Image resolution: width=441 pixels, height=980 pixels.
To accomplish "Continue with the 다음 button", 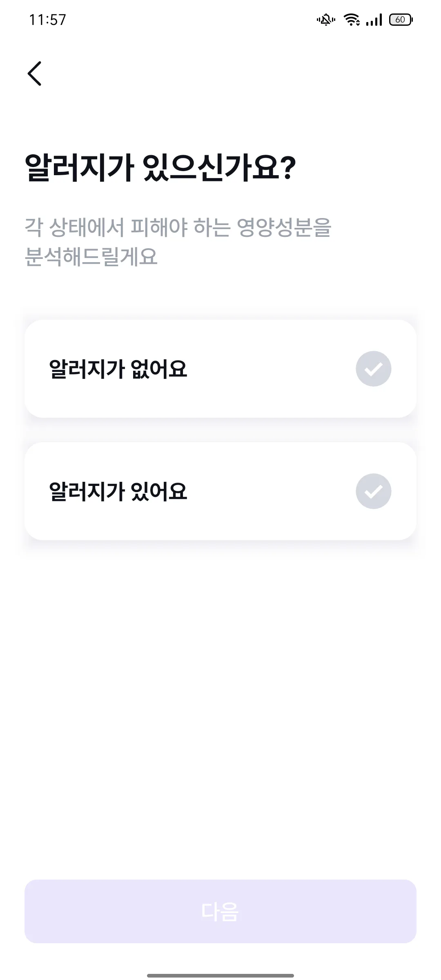I will click(x=220, y=911).
